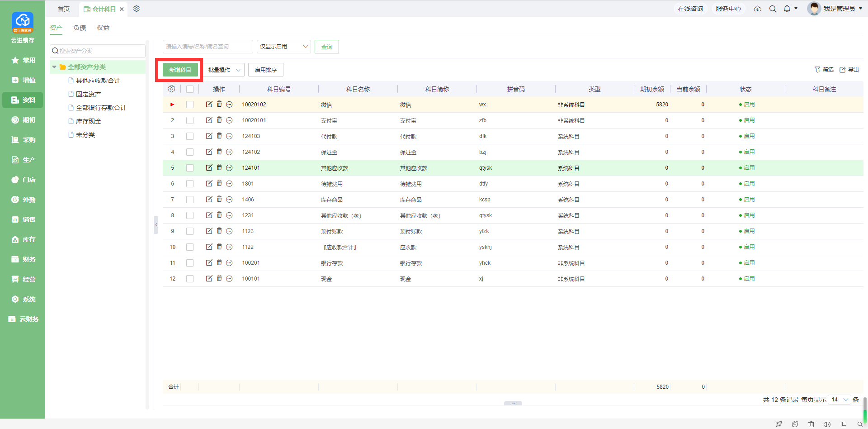Click the 新增科目 button
This screenshot has width=868, height=429.
point(180,70)
